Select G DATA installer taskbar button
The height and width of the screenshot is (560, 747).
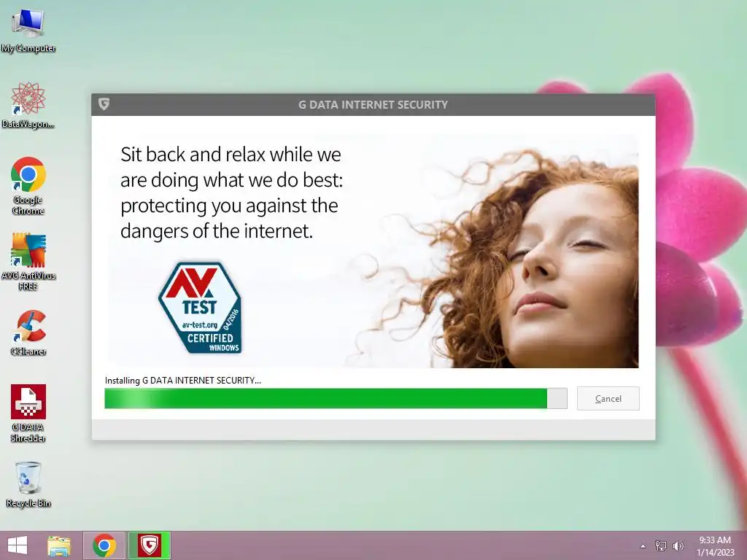pos(149,545)
